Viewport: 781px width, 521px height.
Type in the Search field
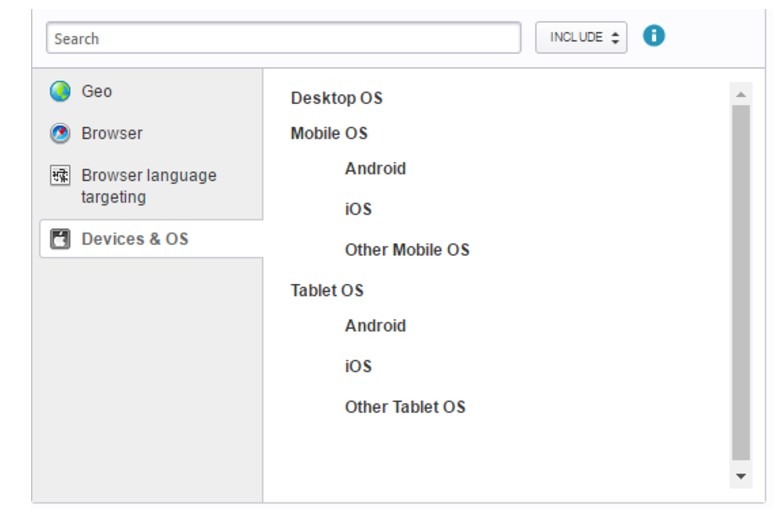(283, 38)
